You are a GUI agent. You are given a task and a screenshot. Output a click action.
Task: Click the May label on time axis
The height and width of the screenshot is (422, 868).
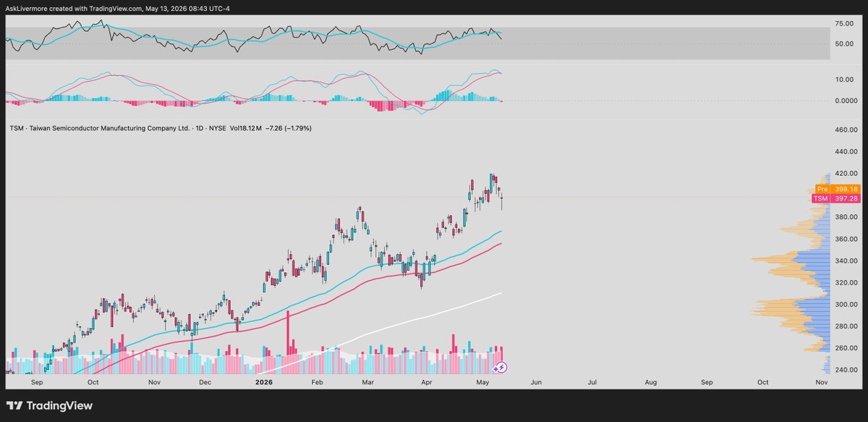click(483, 381)
